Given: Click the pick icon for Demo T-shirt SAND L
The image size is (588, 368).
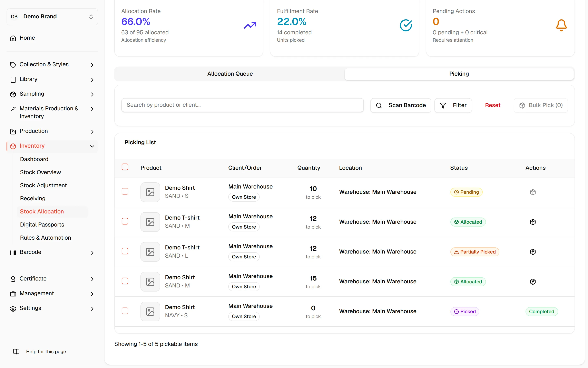Looking at the screenshot, I should (533, 252).
